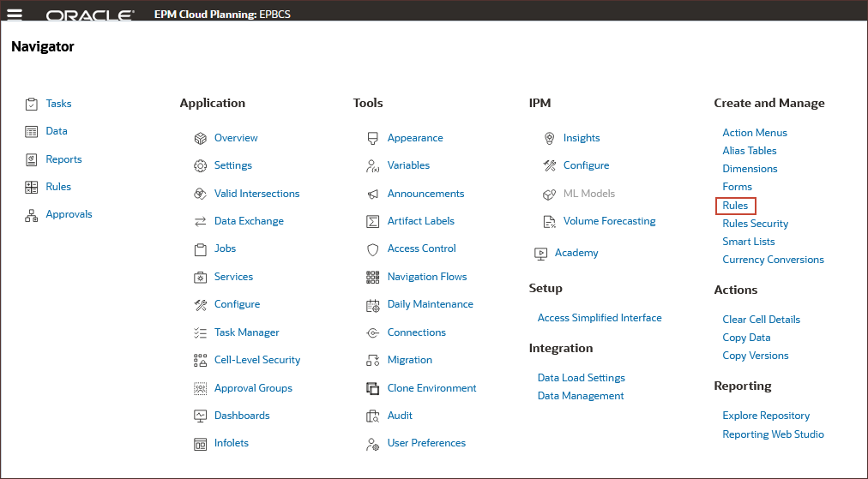
Task: Go to Application Overview
Action: (236, 138)
